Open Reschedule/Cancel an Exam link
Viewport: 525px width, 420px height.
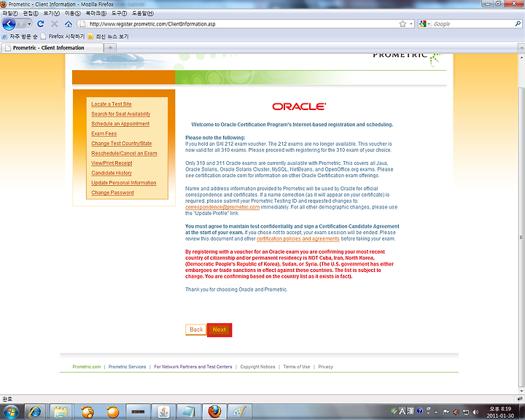pos(124,153)
